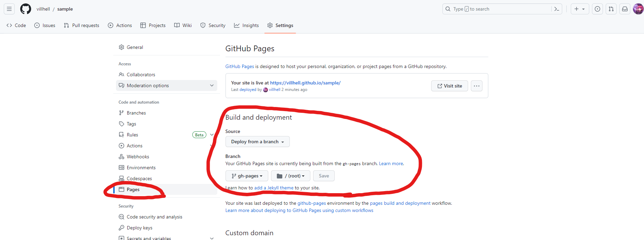644x240 pixels.
Task: Open villhell profile link in deployment line
Action: click(x=274, y=90)
